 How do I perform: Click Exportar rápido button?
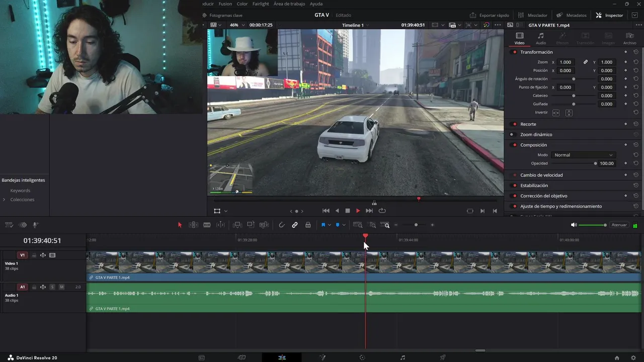click(490, 15)
